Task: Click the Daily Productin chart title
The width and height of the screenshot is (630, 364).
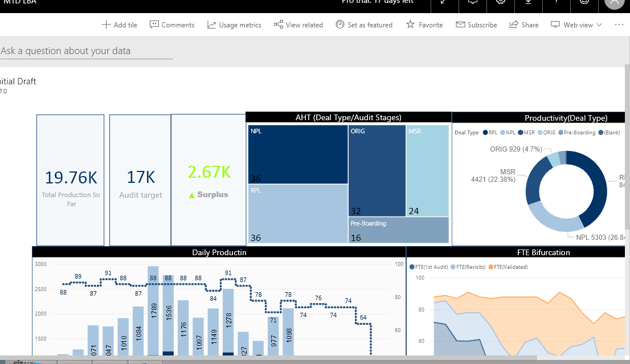Action: point(219,252)
